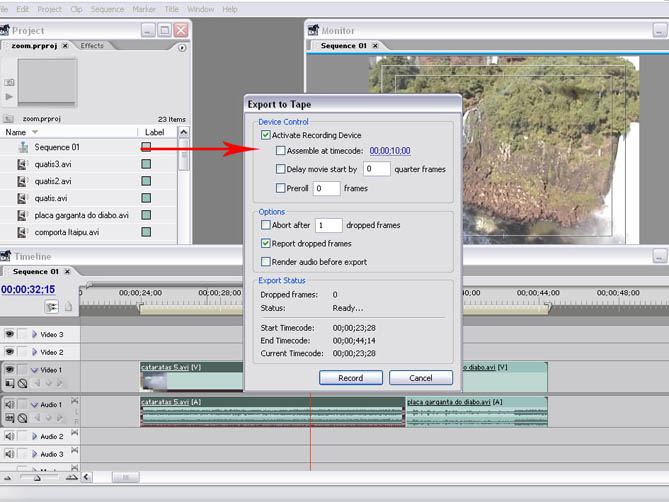Click the Record button
The image size is (669, 502).
(x=351, y=378)
